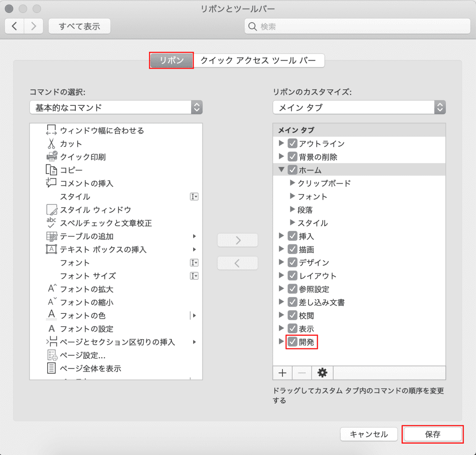Select the フォント command row in left list
The height and width of the screenshot is (455, 476).
click(116, 262)
